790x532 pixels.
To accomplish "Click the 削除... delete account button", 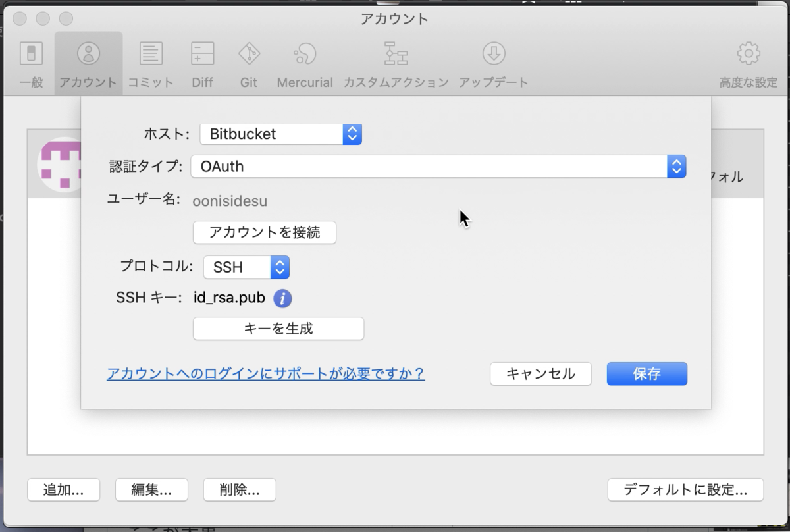I will point(240,490).
